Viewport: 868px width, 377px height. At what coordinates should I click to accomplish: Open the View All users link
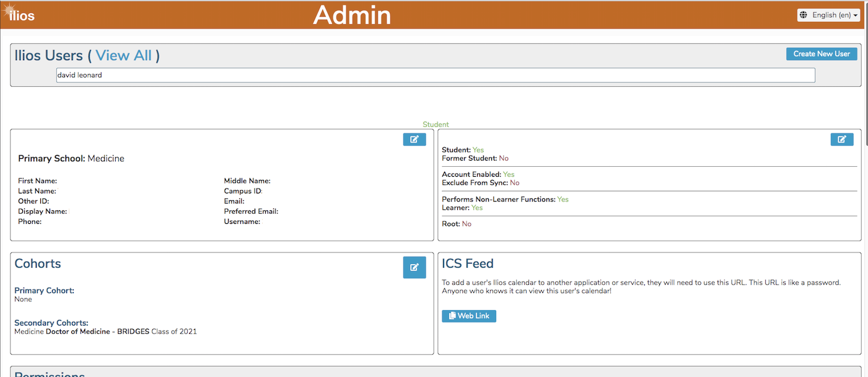[123, 55]
